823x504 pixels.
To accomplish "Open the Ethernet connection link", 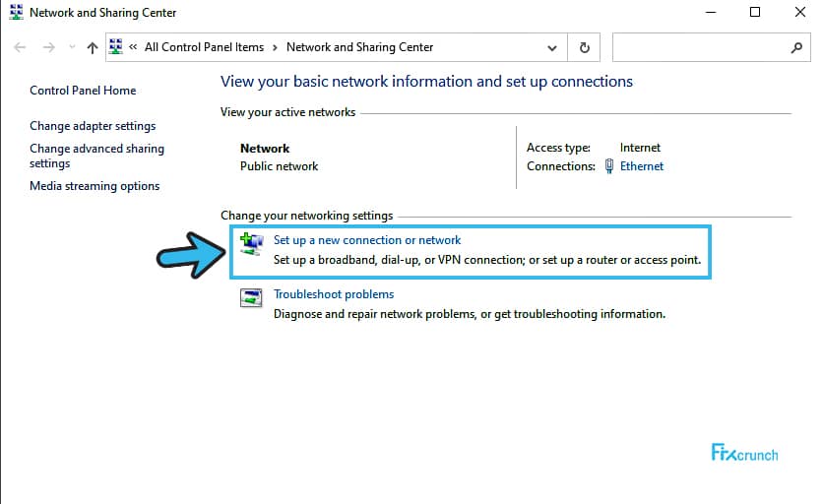I will pos(642,166).
